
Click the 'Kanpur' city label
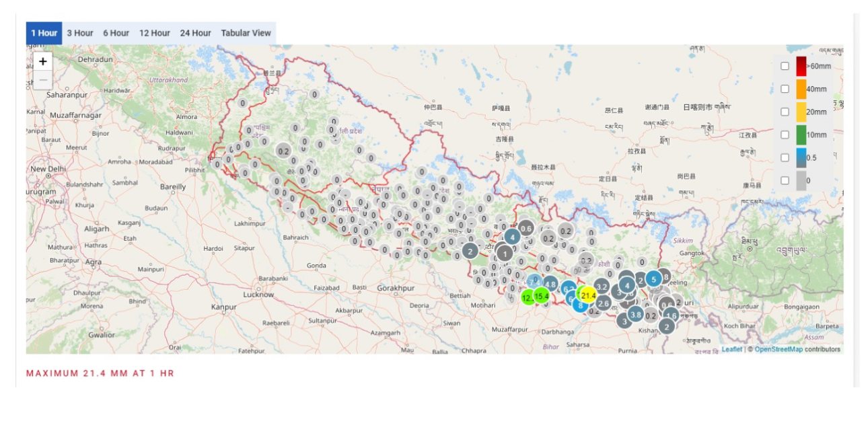pos(223,307)
